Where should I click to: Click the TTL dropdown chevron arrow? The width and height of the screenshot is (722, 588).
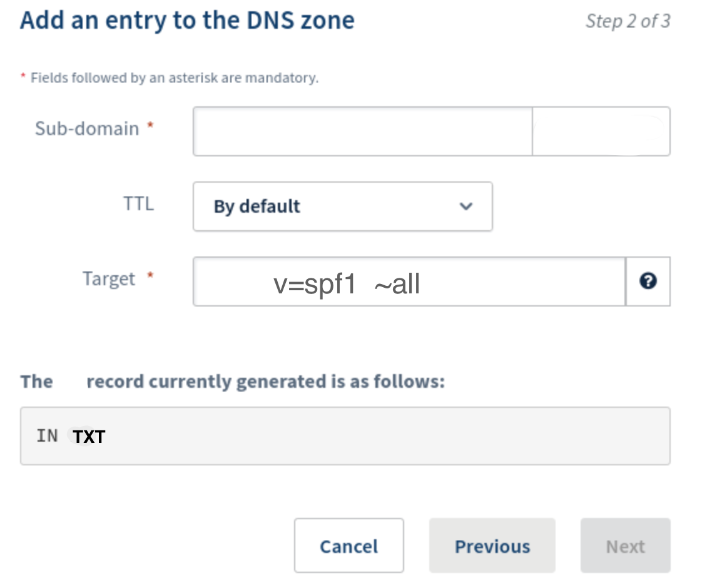(x=465, y=206)
